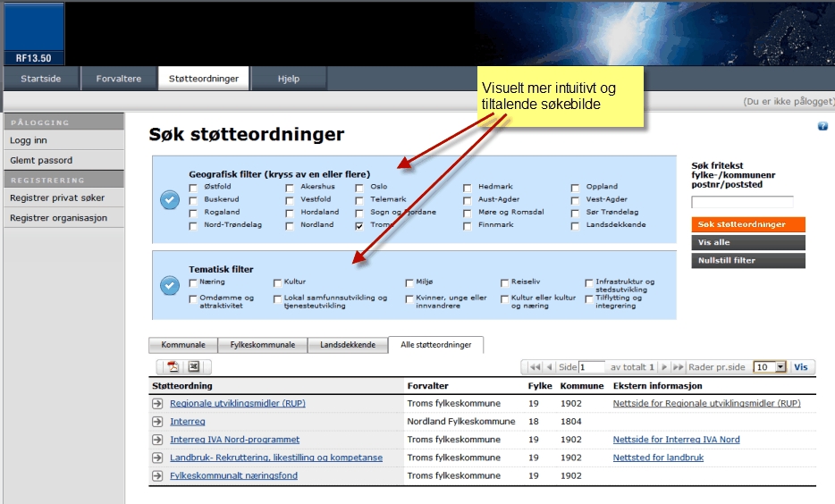Viewport: 835px width, 504px height.
Task: Click the Tematisk filter checkmark circle icon
Action: pos(170,286)
